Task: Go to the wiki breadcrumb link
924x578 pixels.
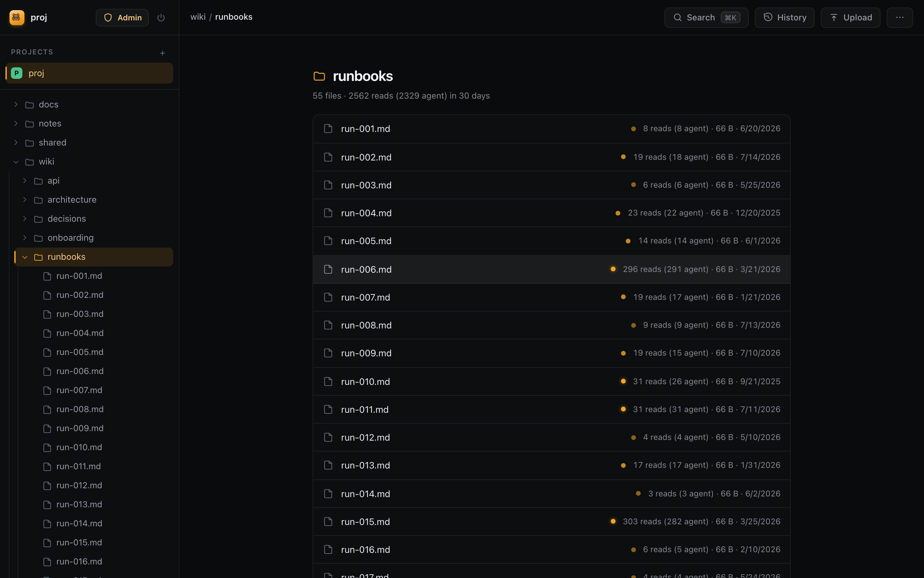Action: (198, 17)
